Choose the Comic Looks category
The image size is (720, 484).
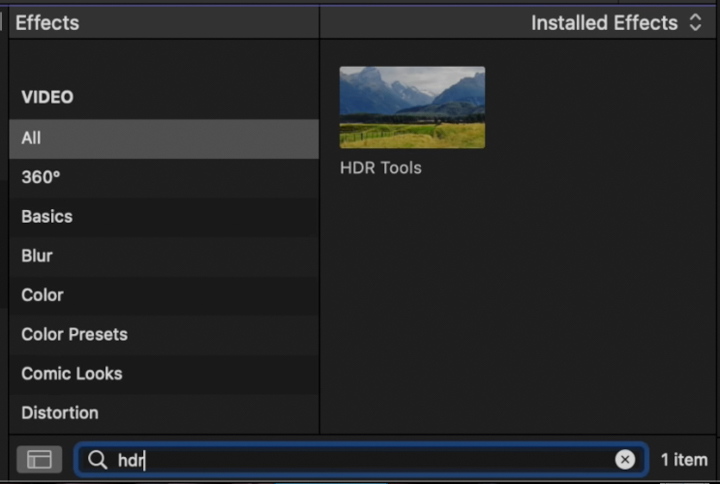coord(164,374)
